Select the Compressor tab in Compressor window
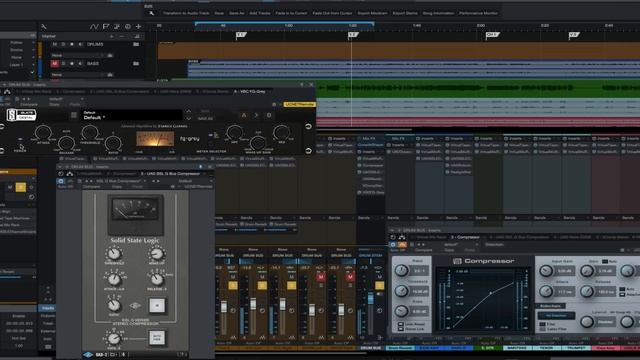Screen dimensions: 640x360 click(465, 237)
